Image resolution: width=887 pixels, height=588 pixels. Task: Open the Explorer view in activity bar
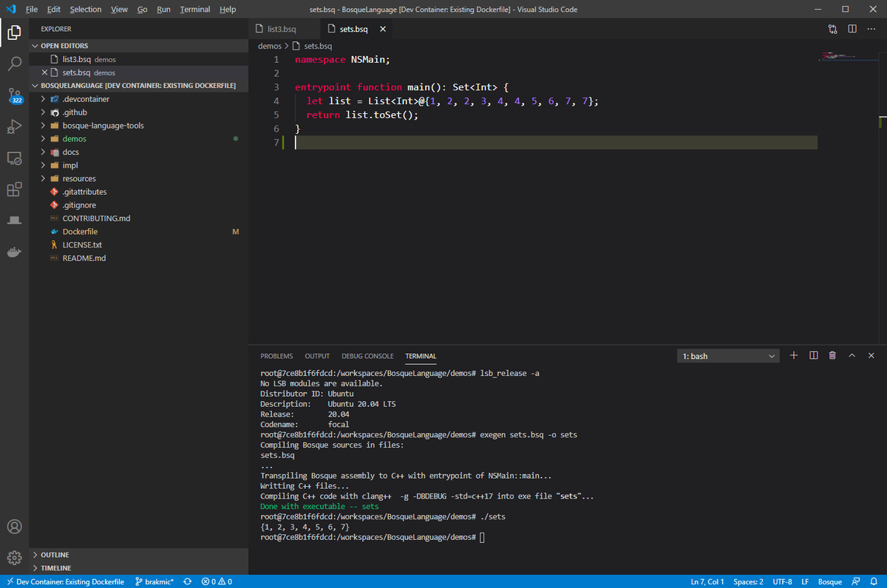click(14, 32)
